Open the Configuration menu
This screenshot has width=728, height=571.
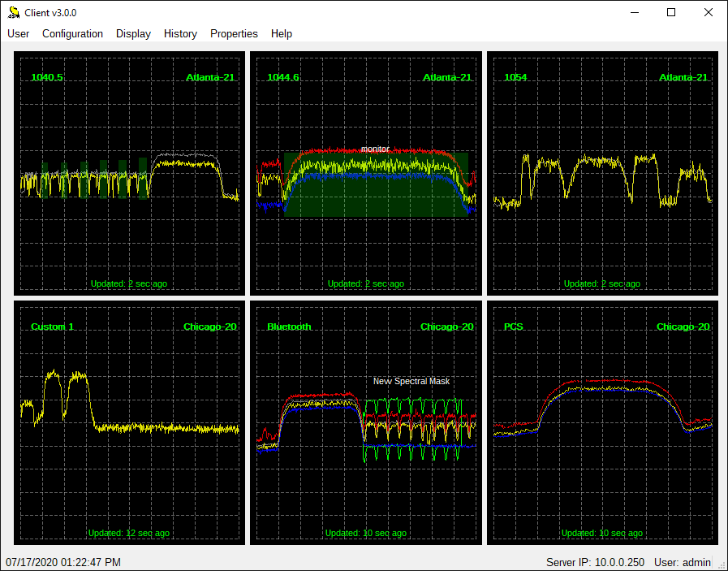click(x=72, y=34)
